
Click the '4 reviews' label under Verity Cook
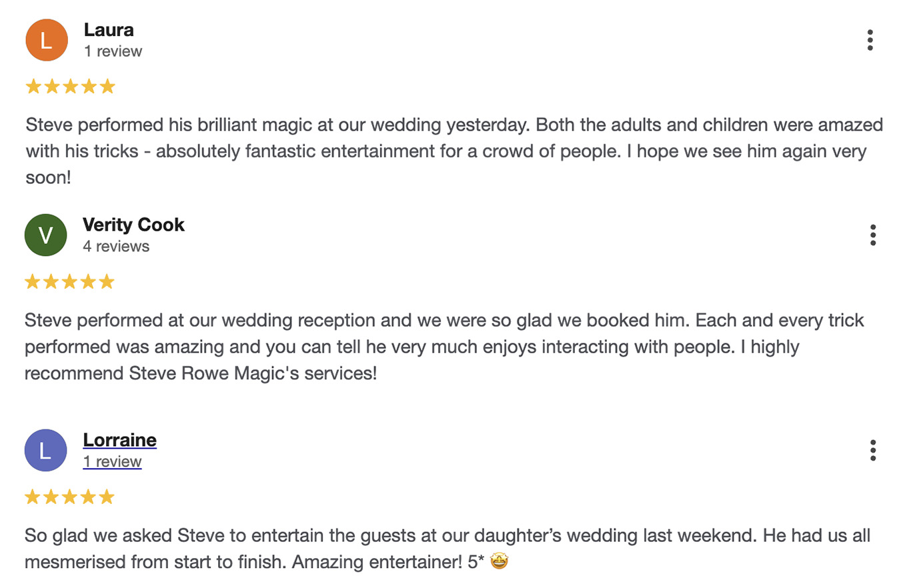tap(117, 246)
